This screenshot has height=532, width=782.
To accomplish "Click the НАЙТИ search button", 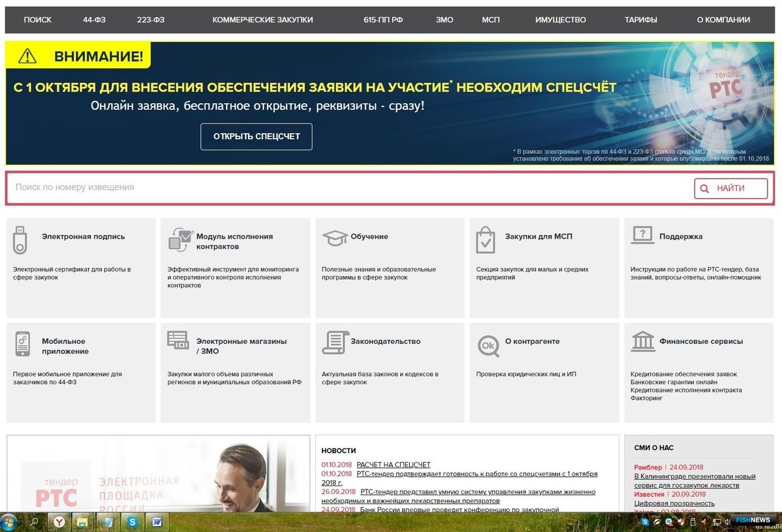I will pos(731,189).
